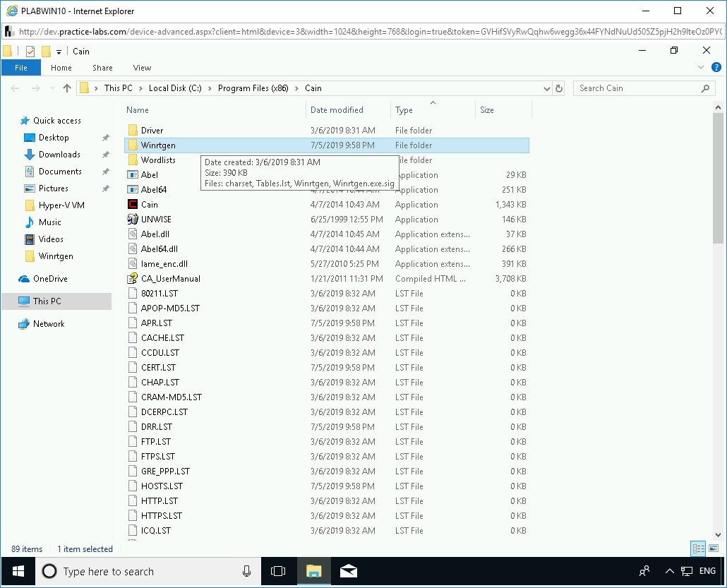Open the Mail app from the taskbar

pyautogui.click(x=349, y=571)
